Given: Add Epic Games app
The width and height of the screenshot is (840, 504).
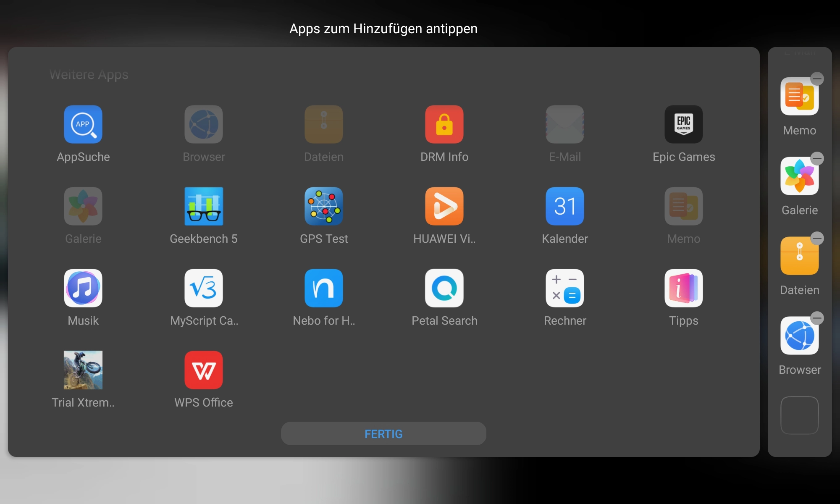Looking at the screenshot, I should [x=684, y=124].
